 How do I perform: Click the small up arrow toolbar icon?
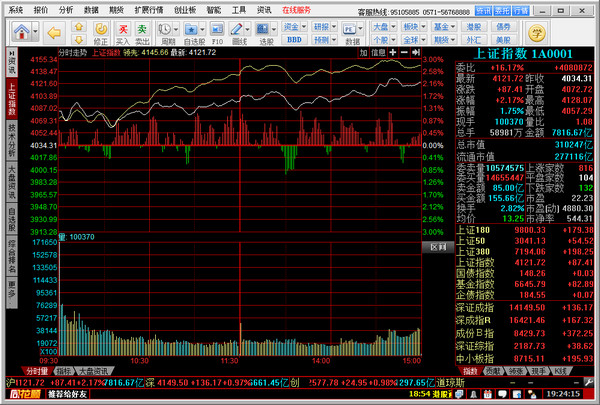[x=79, y=26]
